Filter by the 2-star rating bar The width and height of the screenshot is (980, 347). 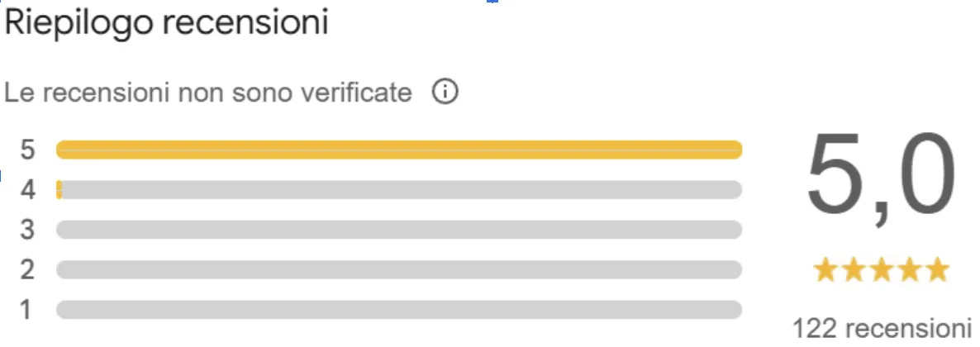coord(399,269)
